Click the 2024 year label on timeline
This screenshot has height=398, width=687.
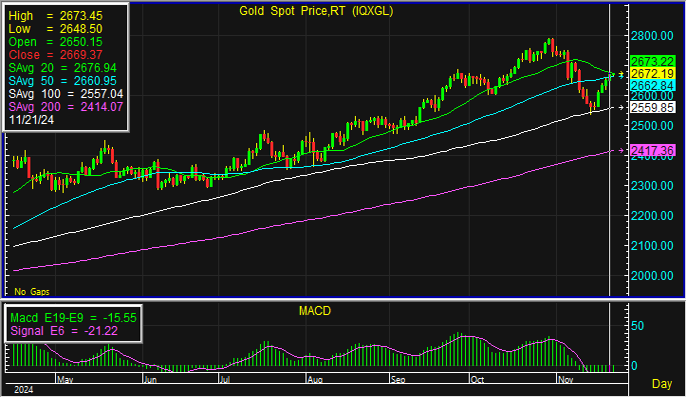point(24,390)
